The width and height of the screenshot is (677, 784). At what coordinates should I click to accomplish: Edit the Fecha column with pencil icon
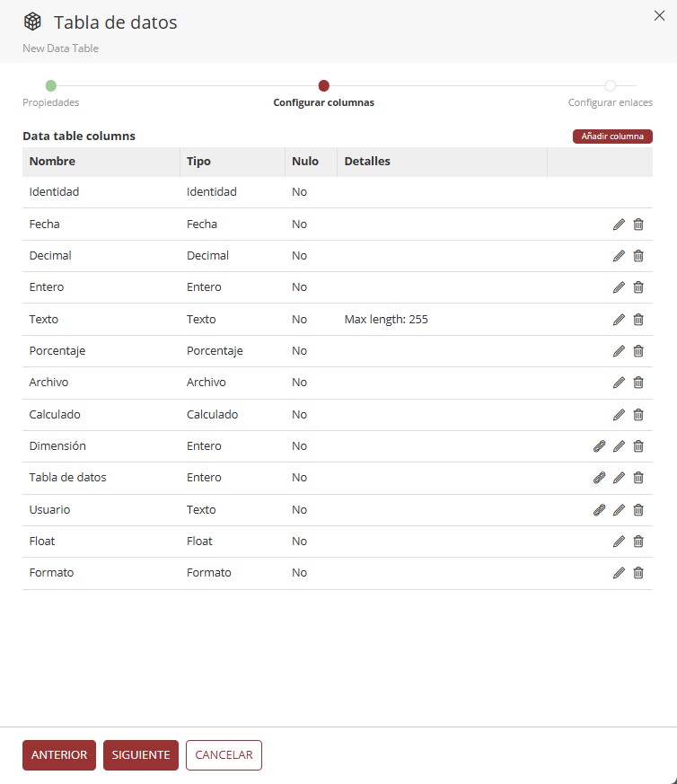coord(619,225)
